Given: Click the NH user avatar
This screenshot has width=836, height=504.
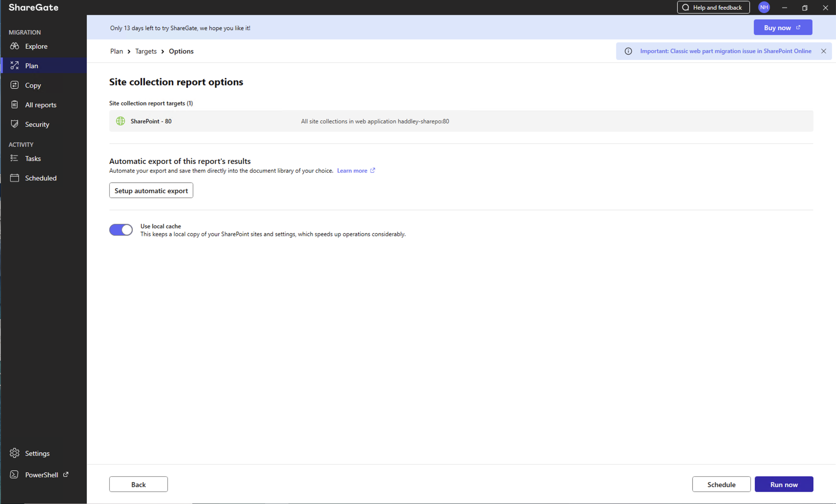Looking at the screenshot, I should tap(764, 7).
